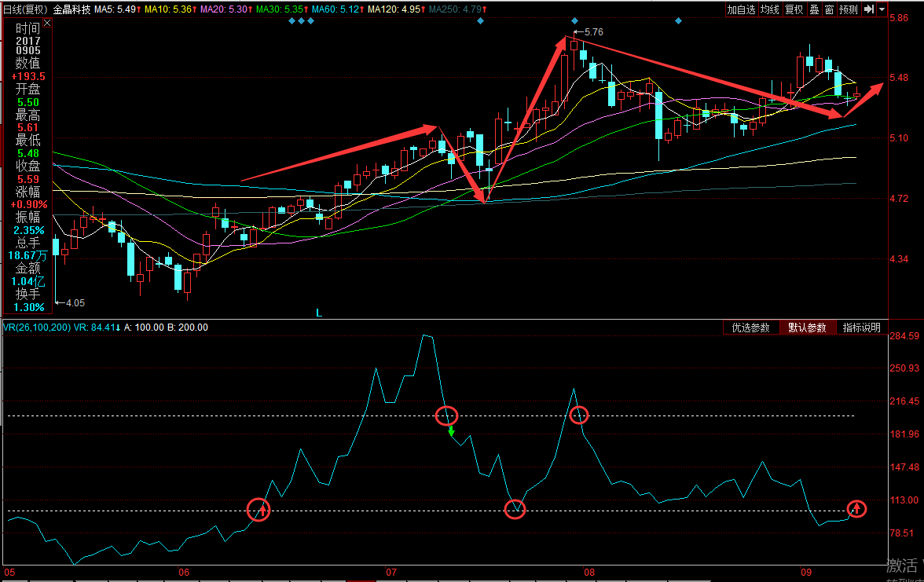Open the 指标说明 indicator description

tap(861, 328)
